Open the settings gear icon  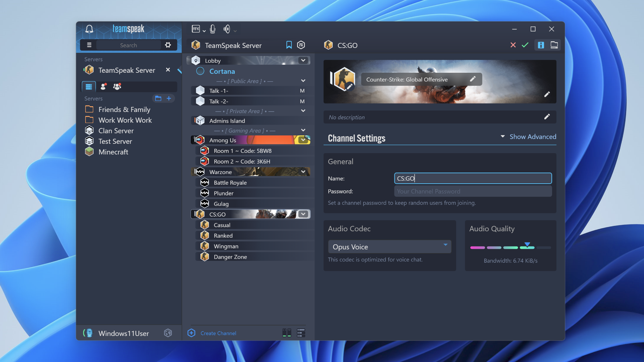click(x=168, y=45)
